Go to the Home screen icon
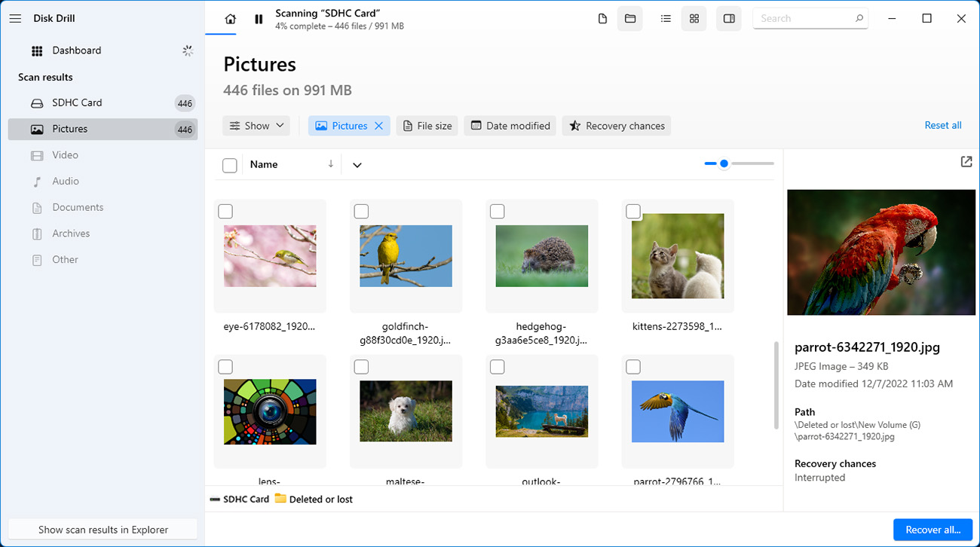Screen dimensions: 980x547 point(231,19)
